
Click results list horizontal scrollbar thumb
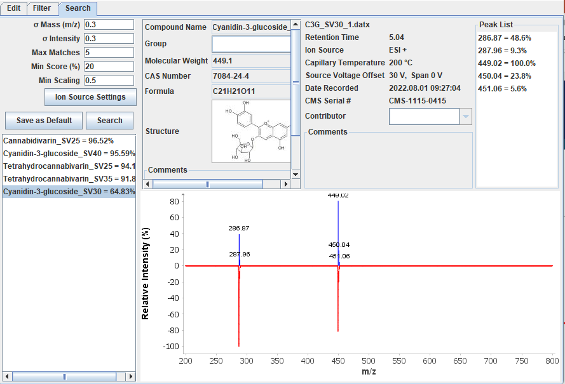64,377
